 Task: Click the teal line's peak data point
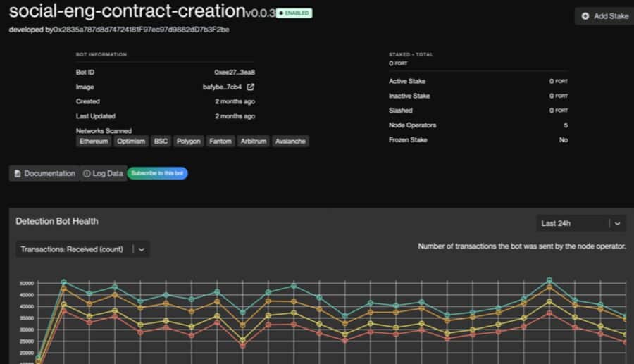(x=549, y=280)
